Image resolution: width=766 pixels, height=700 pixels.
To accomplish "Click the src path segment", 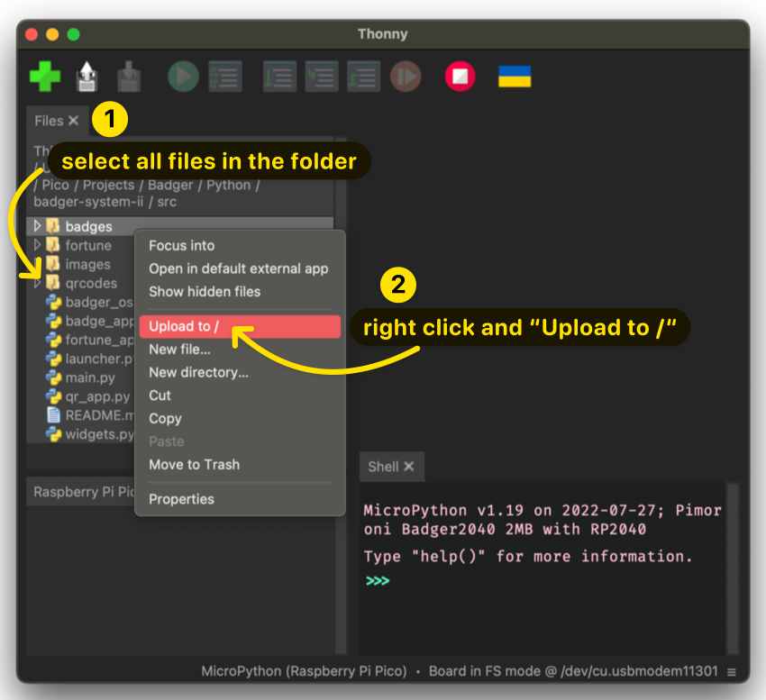I will pos(167,202).
